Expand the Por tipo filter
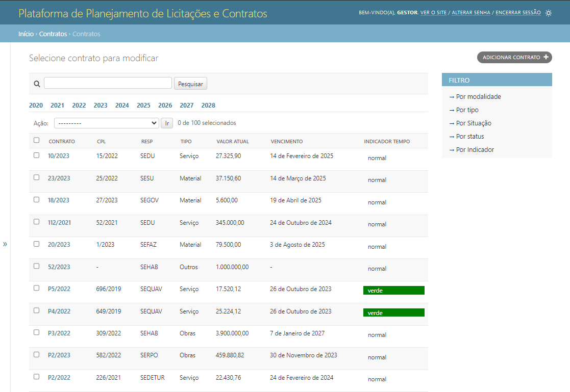The height and width of the screenshot is (392, 570). [463, 110]
